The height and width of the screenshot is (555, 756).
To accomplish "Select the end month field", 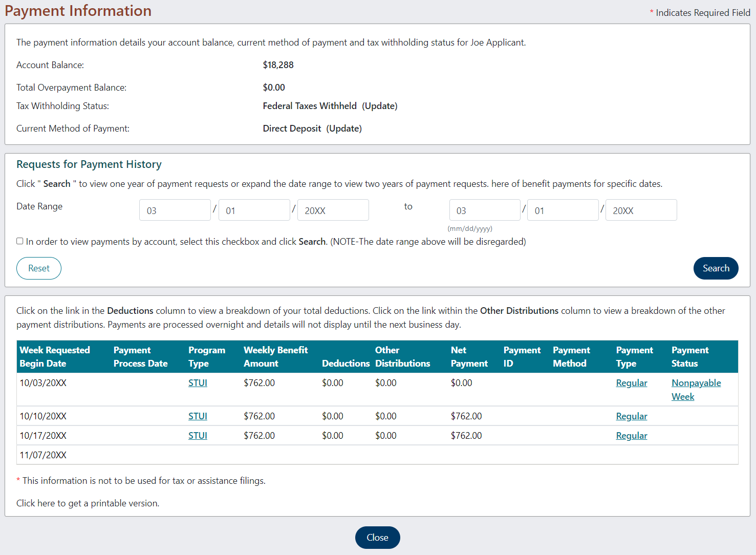I will [484, 209].
